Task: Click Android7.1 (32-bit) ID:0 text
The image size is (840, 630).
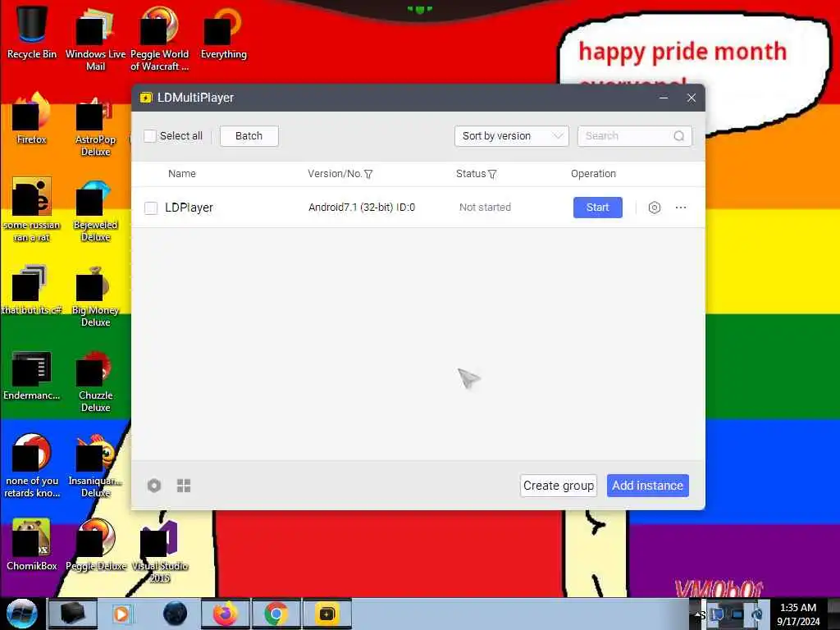Action: (x=362, y=208)
